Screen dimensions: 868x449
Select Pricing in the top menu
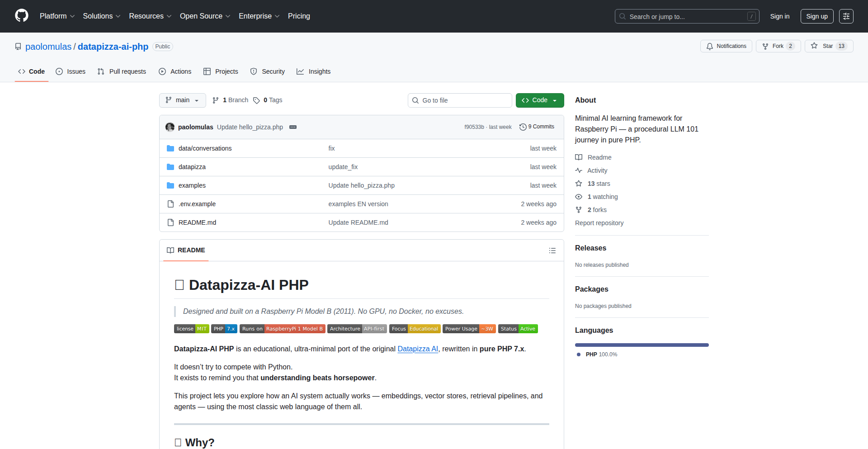298,16
